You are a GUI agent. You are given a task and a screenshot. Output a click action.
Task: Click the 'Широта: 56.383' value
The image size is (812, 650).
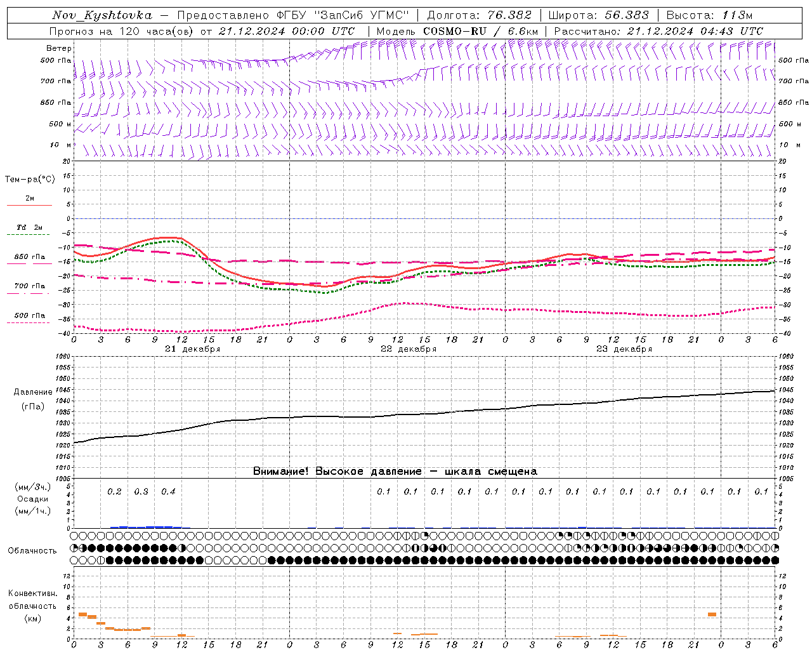(x=599, y=15)
